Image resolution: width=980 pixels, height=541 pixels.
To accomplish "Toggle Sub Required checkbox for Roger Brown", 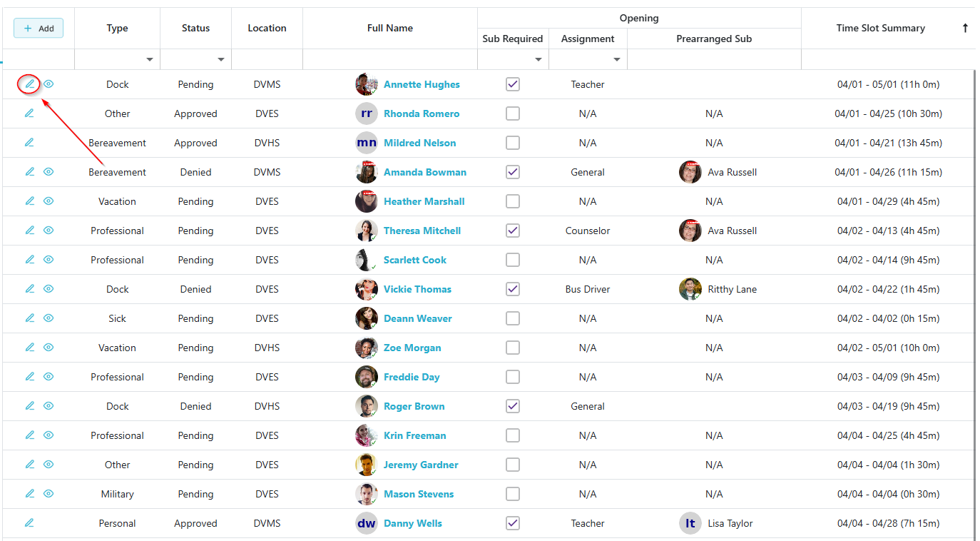I will 513,406.
